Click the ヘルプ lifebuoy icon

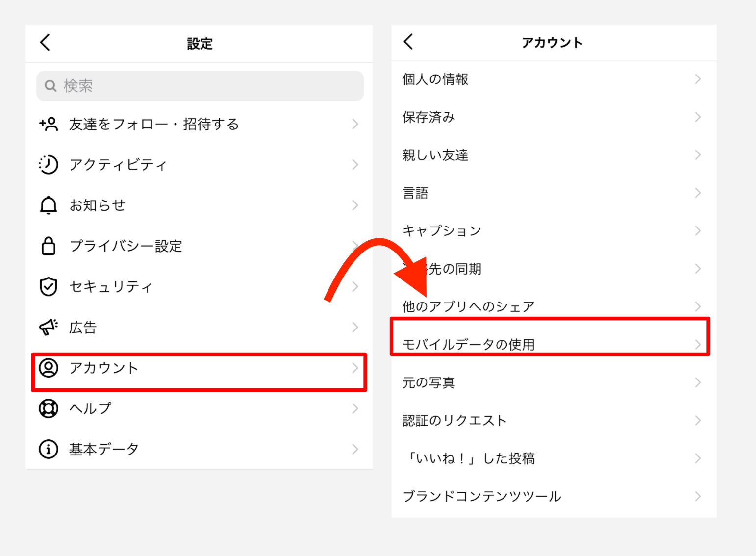[x=49, y=408]
